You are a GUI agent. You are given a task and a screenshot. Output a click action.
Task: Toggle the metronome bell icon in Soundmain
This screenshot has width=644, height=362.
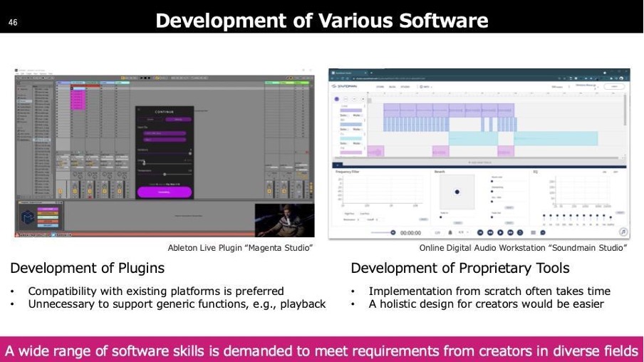point(450,232)
